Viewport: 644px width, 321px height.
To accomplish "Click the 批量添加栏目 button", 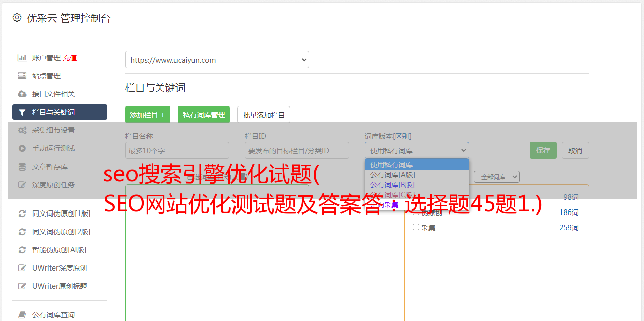I will (x=264, y=115).
